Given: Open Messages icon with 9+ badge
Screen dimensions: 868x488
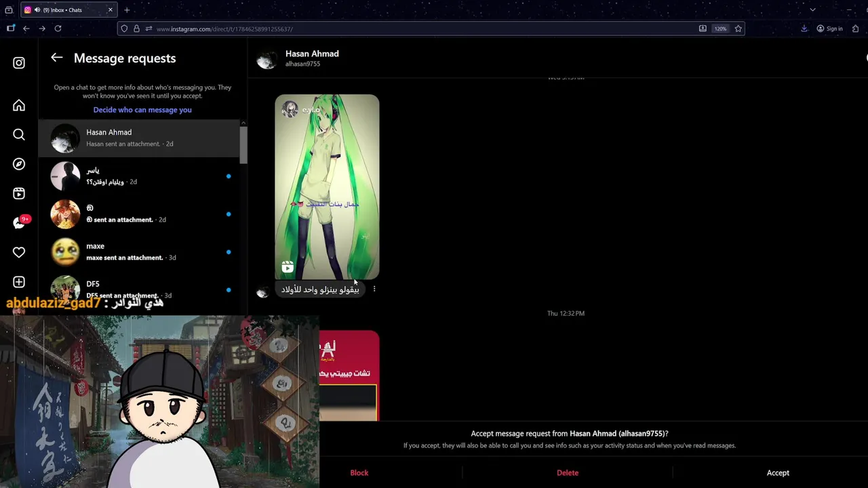Looking at the screenshot, I should point(20,222).
